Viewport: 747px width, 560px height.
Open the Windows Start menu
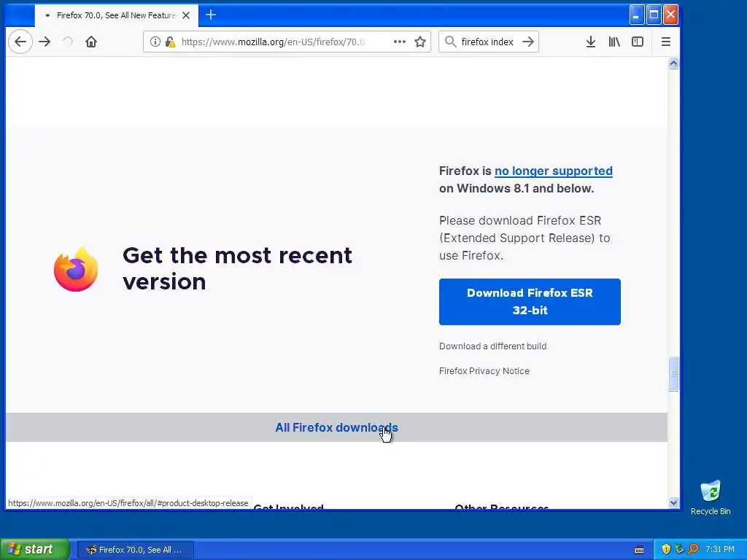[34, 549]
